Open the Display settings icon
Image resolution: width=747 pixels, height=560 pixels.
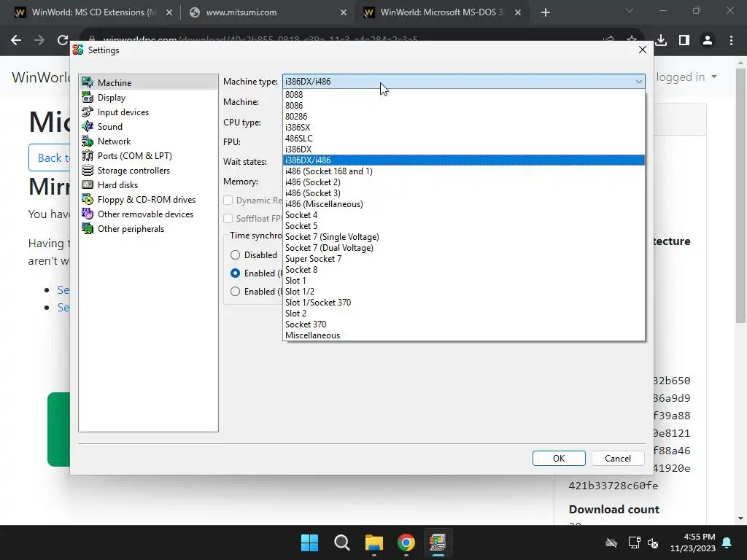point(88,97)
